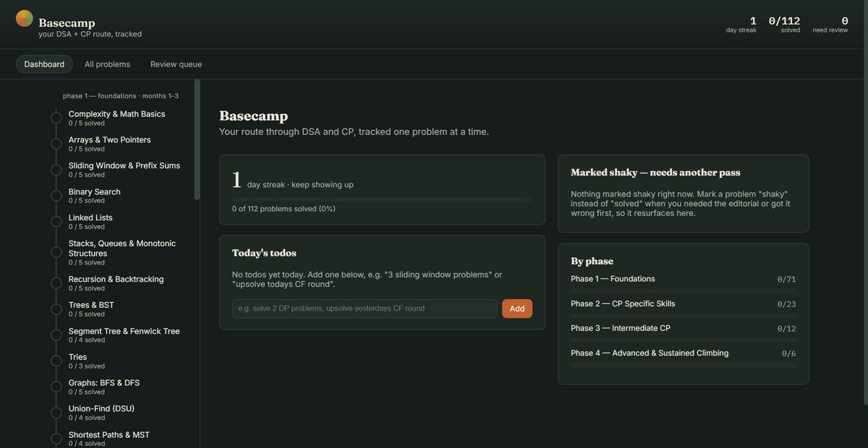Select the Trees & BST circle marker
This screenshot has height=448, width=868.
point(56,309)
